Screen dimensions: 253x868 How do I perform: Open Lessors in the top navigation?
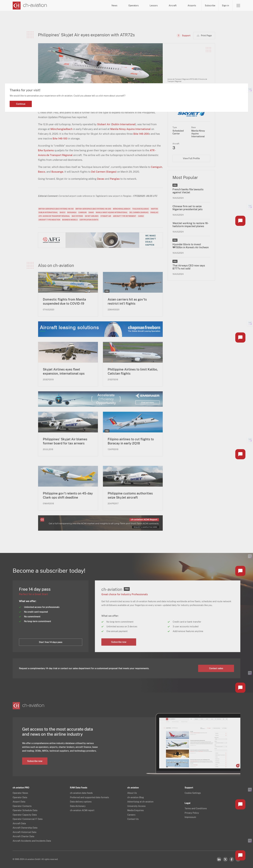pyautogui.click(x=154, y=5)
